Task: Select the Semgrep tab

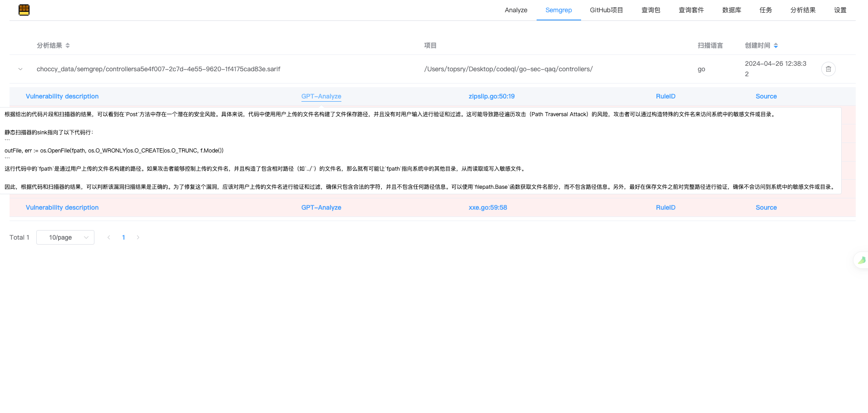Action: point(558,10)
